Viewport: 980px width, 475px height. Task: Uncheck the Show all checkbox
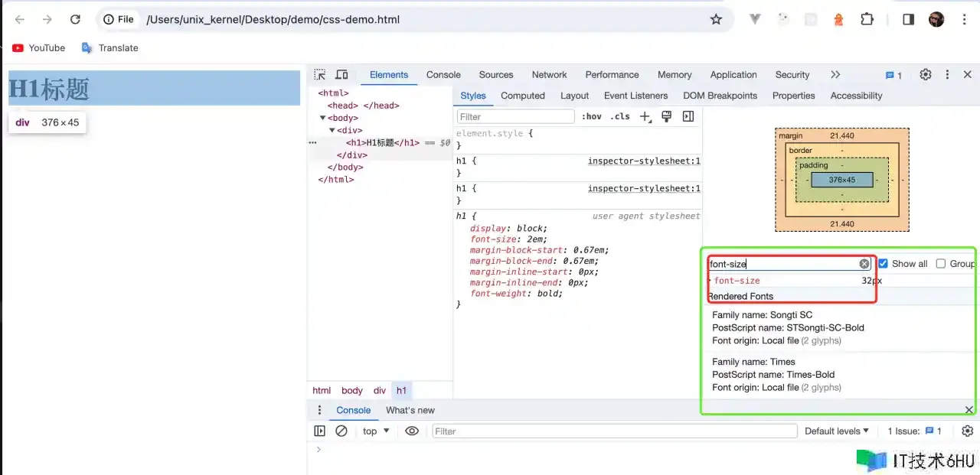(884, 264)
